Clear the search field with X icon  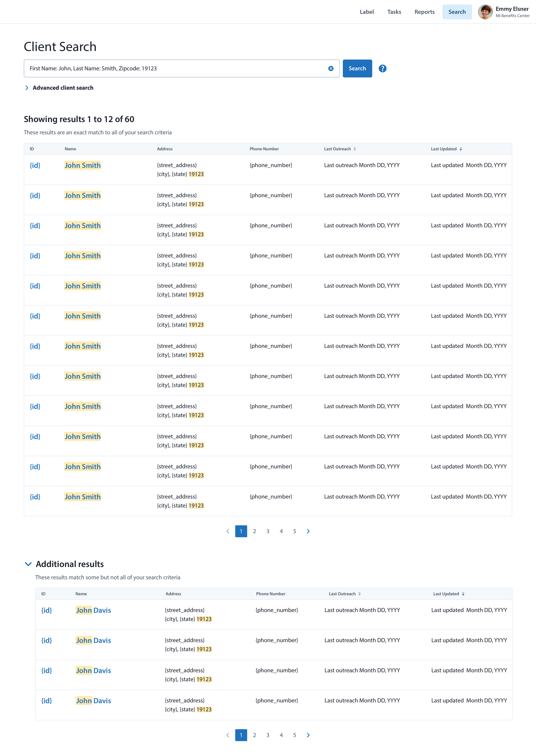(331, 69)
